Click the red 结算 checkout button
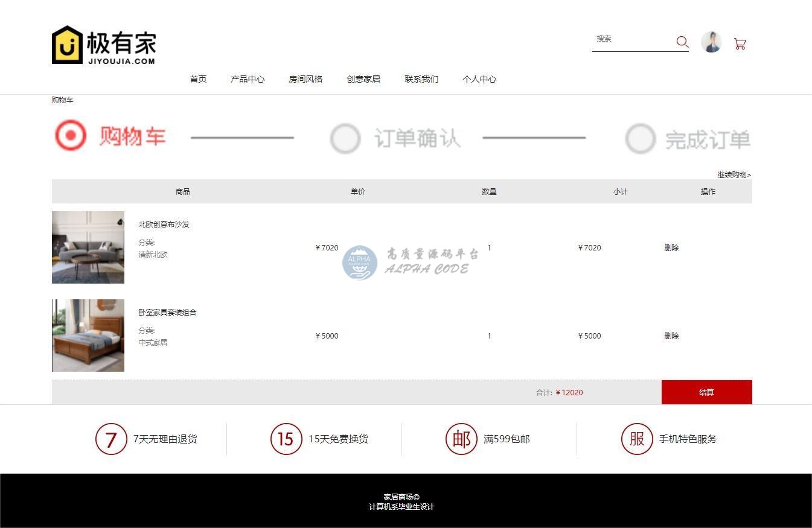Image resolution: width=812 pixels, height=528 pixels. pyautogui.click(x=706, y=392)
